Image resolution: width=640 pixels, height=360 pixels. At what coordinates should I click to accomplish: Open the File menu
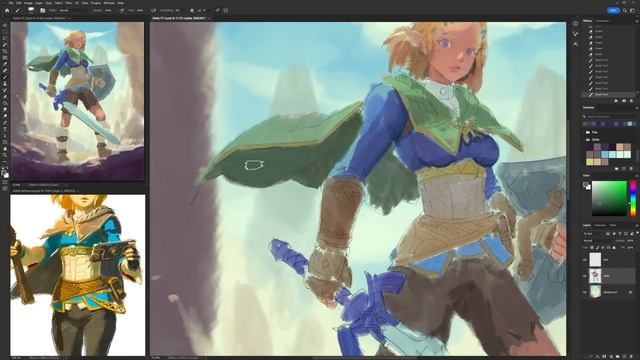(11, 3)
